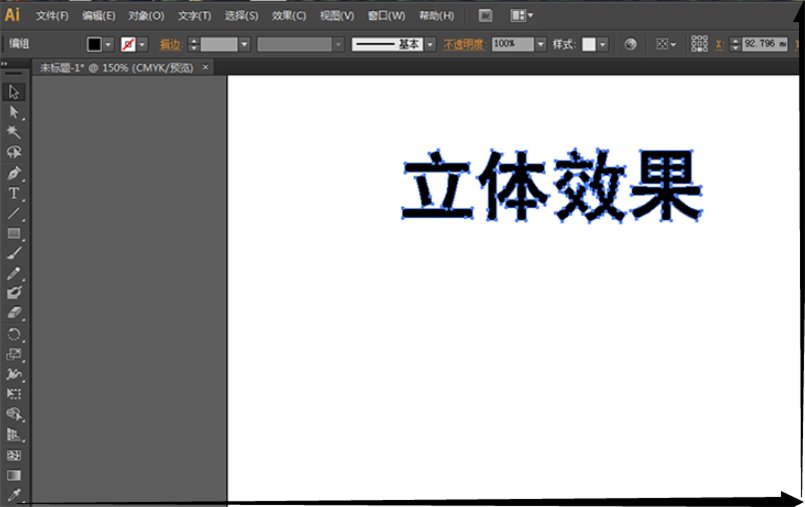Open the 效果(C) menu

[x=289, y=16]
